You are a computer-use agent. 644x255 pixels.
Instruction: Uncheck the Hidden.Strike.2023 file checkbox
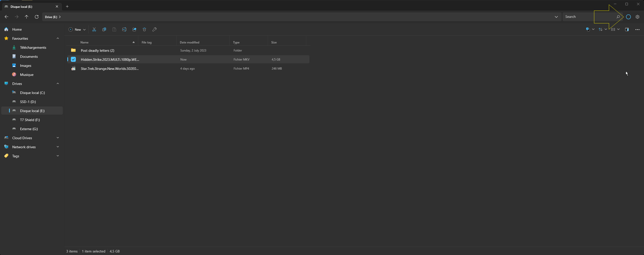[x=73, y=59]
